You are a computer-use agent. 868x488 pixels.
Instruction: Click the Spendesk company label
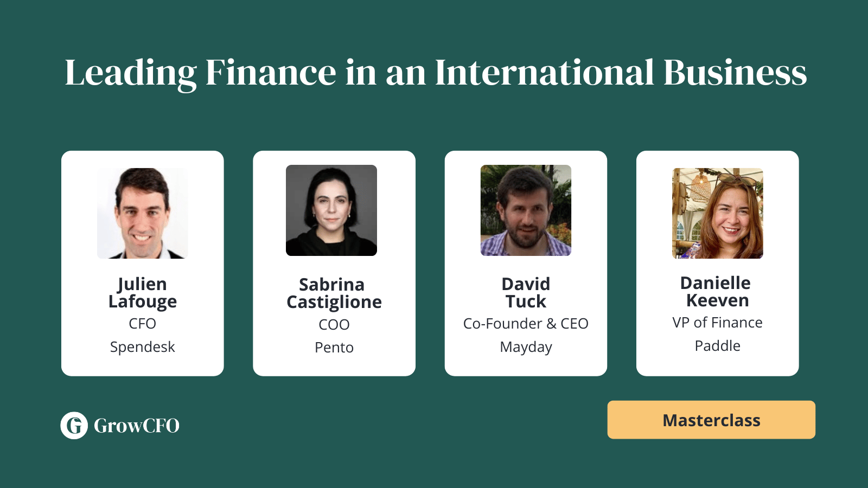click(x=143, y=347)
